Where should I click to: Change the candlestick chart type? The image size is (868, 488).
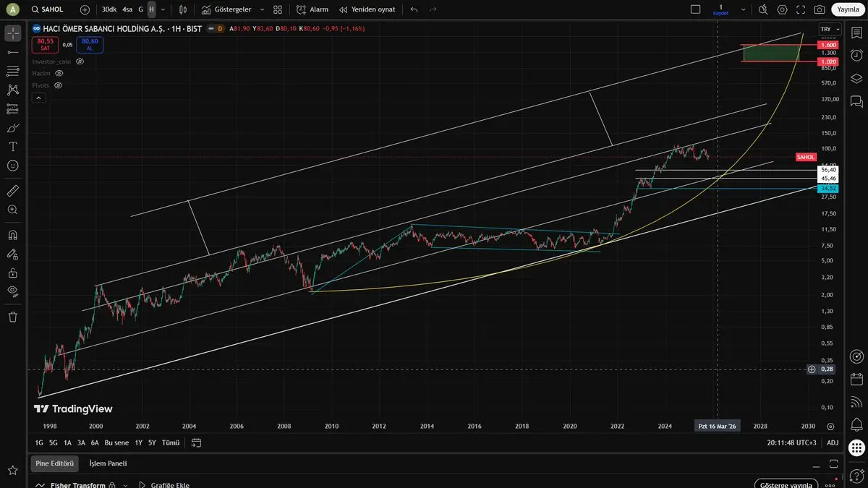point(183,9)
